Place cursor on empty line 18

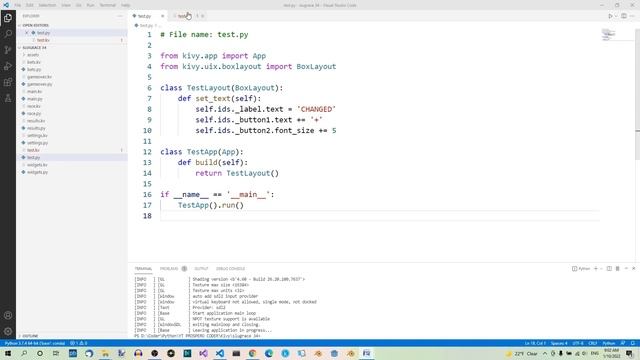click(x=380, y=216)
